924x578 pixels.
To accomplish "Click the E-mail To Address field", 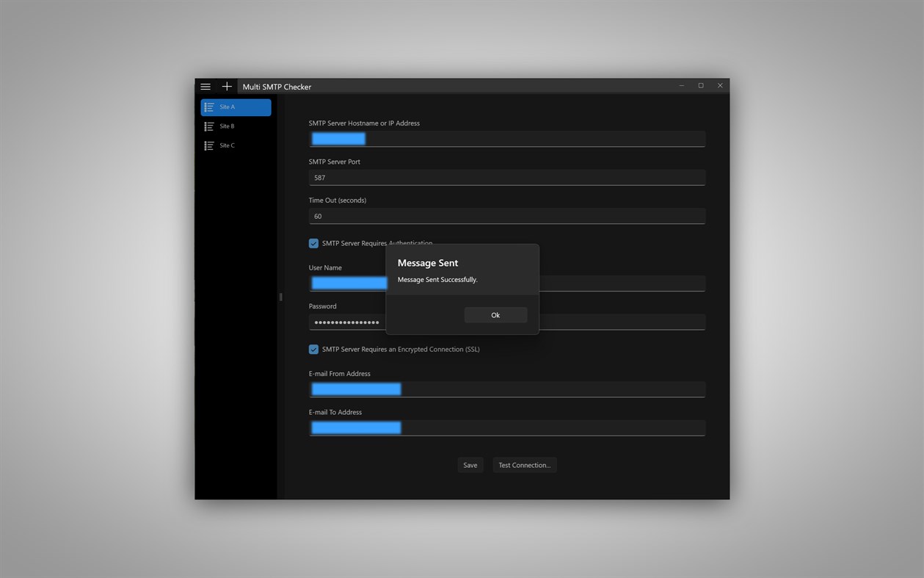I will [x=506, y=427].
